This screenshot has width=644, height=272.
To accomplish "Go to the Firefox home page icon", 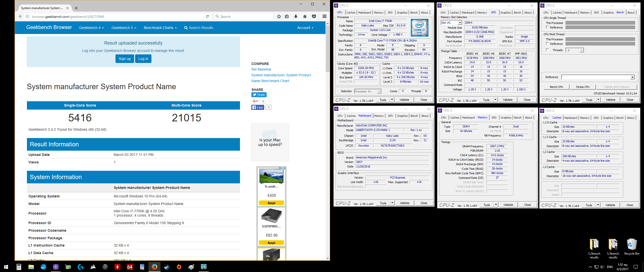I will [305, 17].
